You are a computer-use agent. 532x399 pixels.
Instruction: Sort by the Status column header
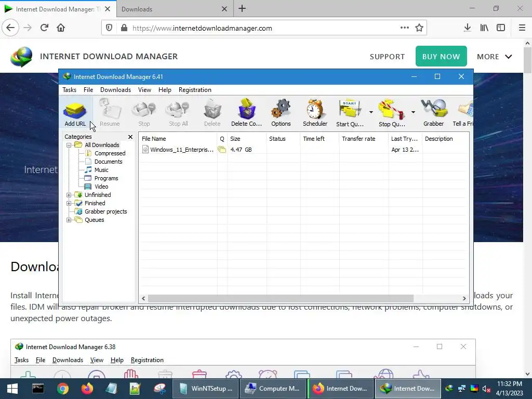283,139
